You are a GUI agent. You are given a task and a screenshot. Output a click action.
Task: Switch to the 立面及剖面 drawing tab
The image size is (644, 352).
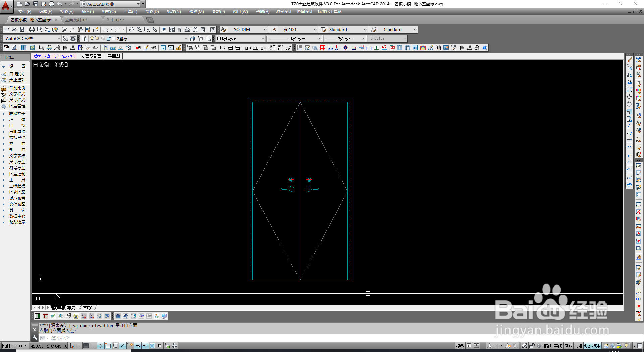91,56
